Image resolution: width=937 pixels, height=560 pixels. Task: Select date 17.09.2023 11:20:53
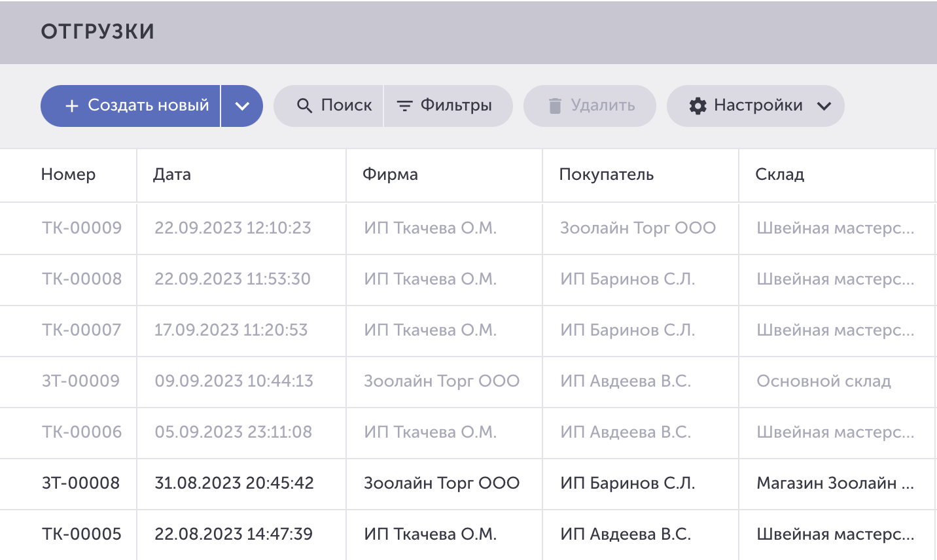click(x=231, y=330)
